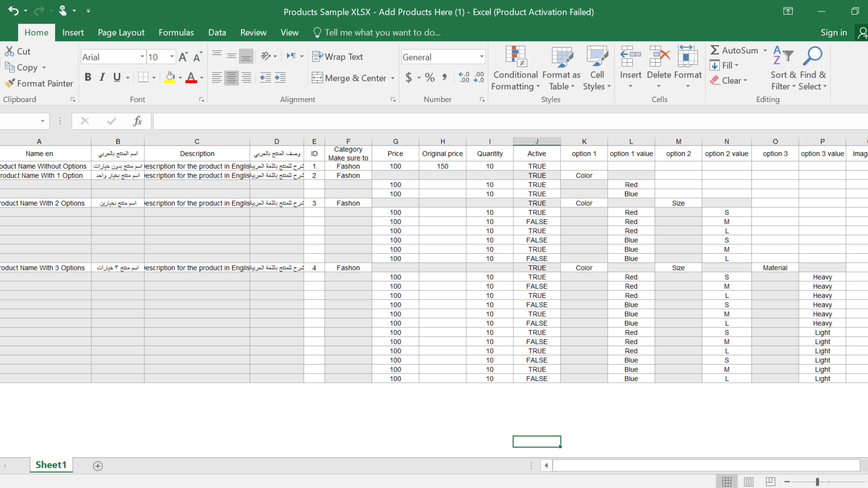The width and height of the screenshot is (868, 488).
Task: Click the Format Painter brush icon
Action: [10, 83]
